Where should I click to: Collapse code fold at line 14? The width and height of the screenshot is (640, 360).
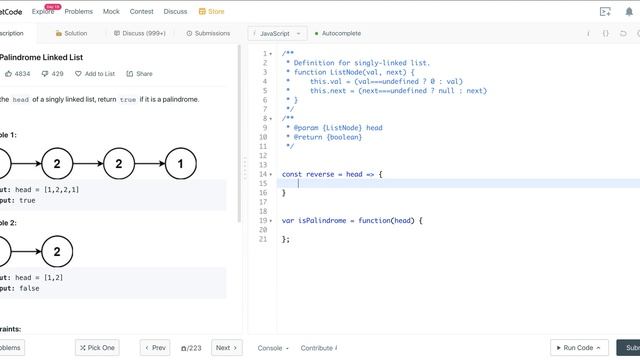271,175
